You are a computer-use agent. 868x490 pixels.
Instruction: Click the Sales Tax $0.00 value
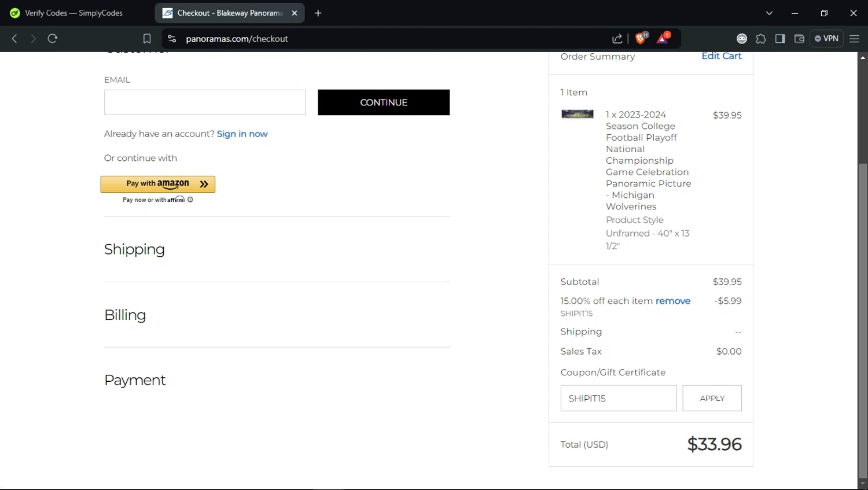pyautogui.click(x=729, y=351)
